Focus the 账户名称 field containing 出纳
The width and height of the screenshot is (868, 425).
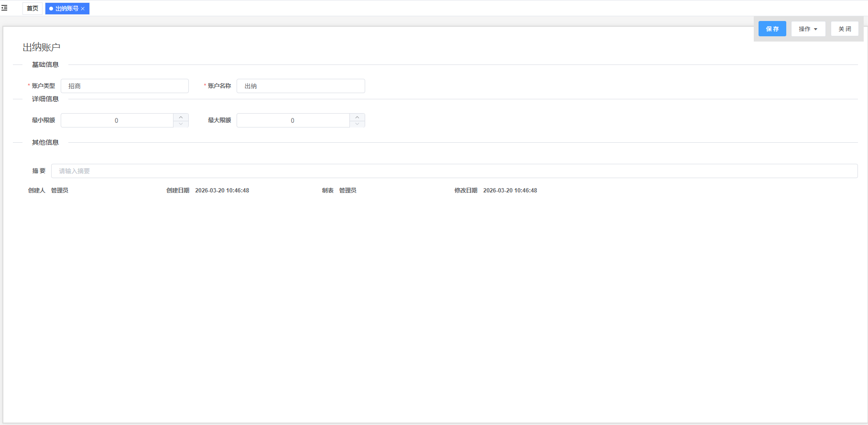[x=301, y=86]
